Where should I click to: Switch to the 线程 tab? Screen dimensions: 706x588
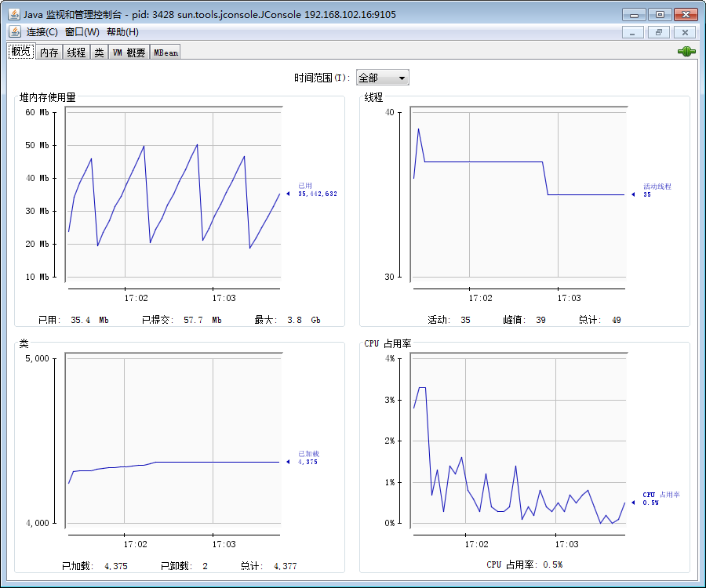[76, 53]
